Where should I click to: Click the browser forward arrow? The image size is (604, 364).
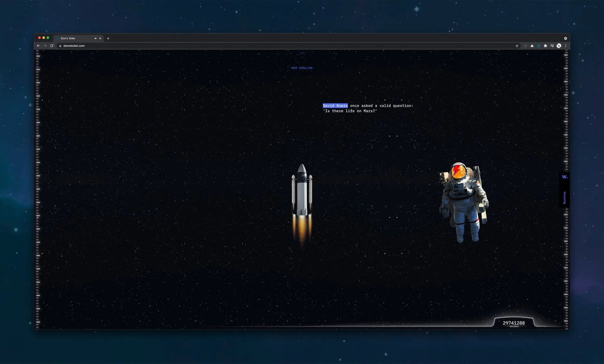pyautogui.click(x=45, y=46)
